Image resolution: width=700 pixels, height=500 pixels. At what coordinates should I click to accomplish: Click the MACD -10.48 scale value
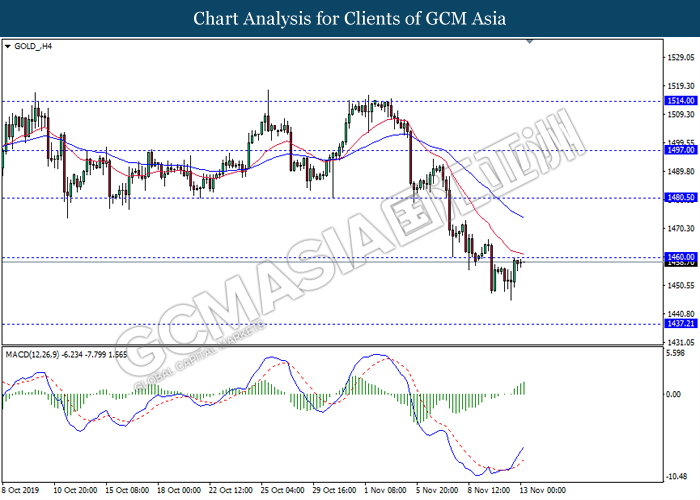pyautogui.click(x=676, y=477)
